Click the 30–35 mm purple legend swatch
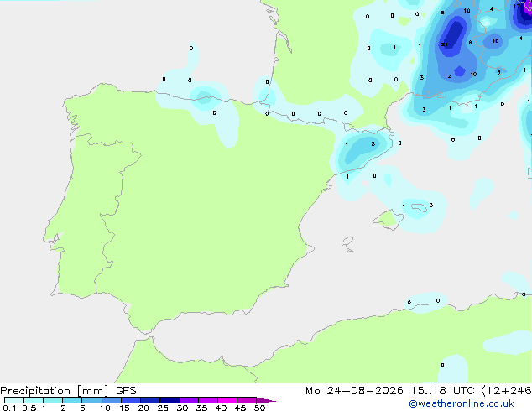Image resolution: width=532 pixels, height=411 pixels. pyautogui.click(x=189, y=400)
